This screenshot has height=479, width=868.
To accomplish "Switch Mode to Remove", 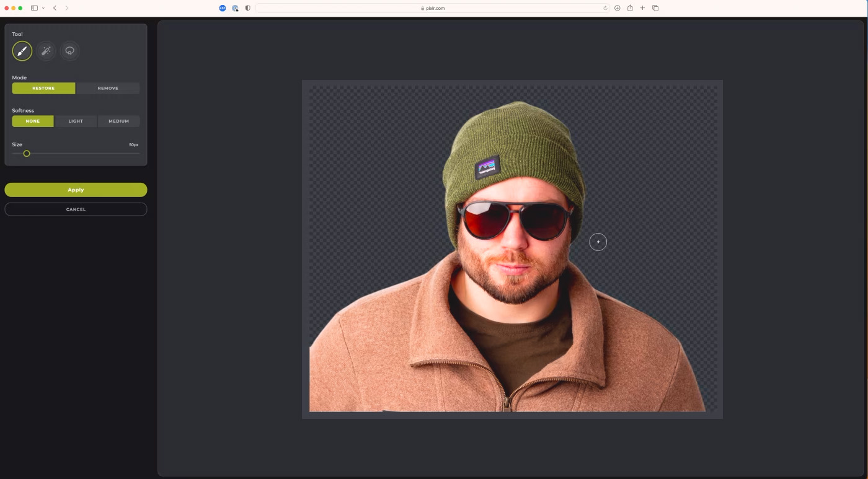I will [x=108, y=88].
